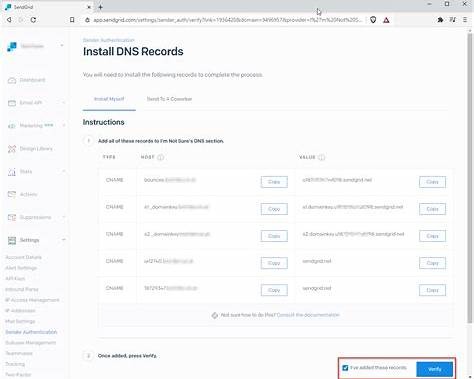Viewport: 474px width, 379px height.
Task: Open IP Addresses settings
Action: pyautogui.click(x=20, y=311)
